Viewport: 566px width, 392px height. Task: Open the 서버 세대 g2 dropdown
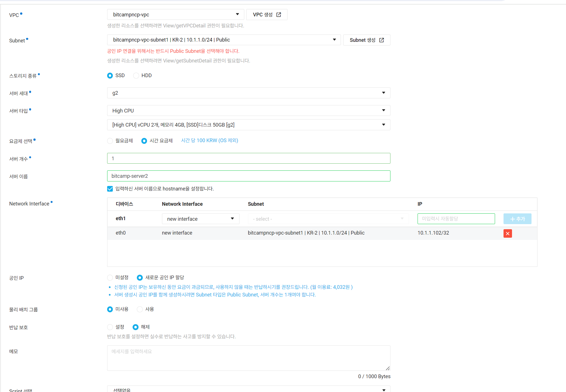tap(249, 93)
